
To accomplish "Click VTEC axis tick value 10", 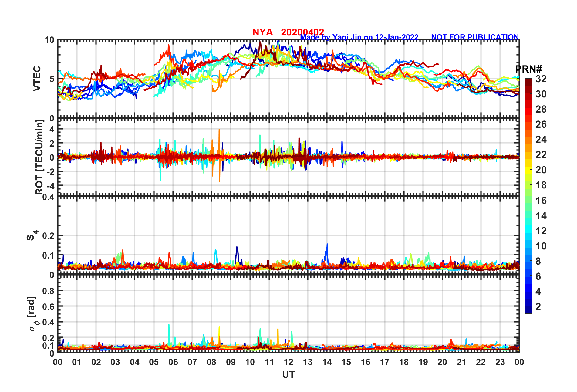I will point(49,40).
